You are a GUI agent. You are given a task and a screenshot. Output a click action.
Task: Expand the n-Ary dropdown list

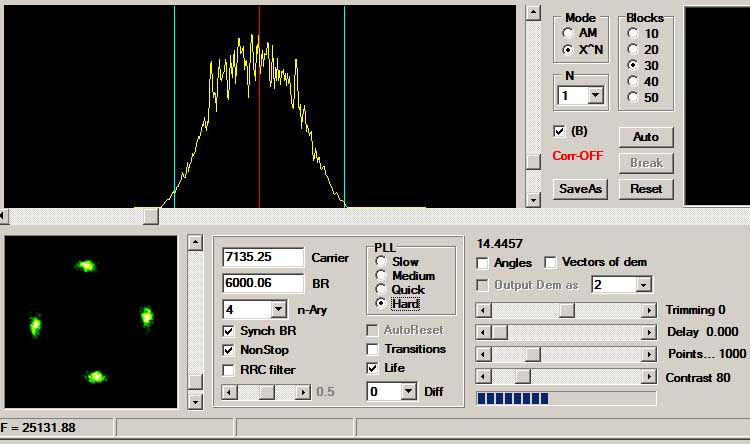278,310
